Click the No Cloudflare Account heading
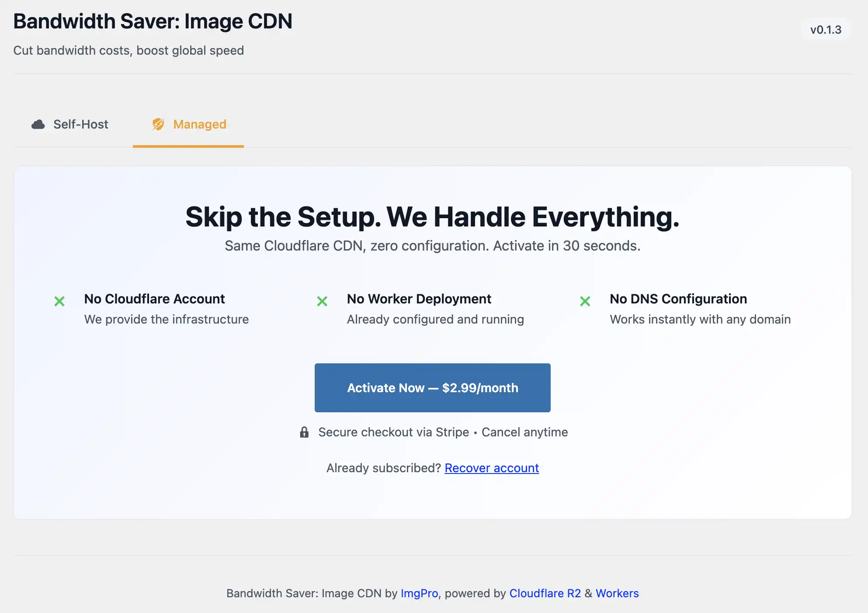This screenshot has width=868, height=613. point(154,299)
